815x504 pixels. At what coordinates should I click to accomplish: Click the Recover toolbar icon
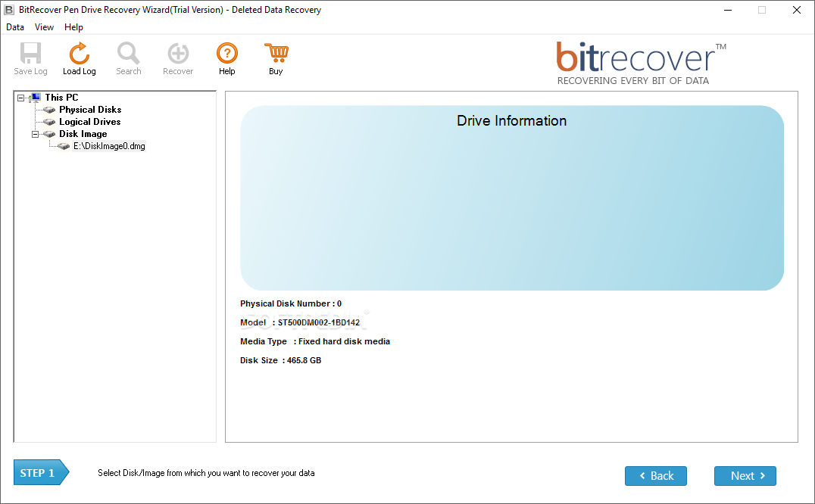[x=178, y=53]
